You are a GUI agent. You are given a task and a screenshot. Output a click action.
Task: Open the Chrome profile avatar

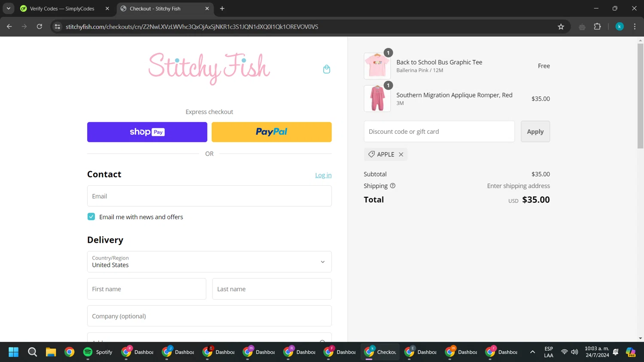pos(620,27)
